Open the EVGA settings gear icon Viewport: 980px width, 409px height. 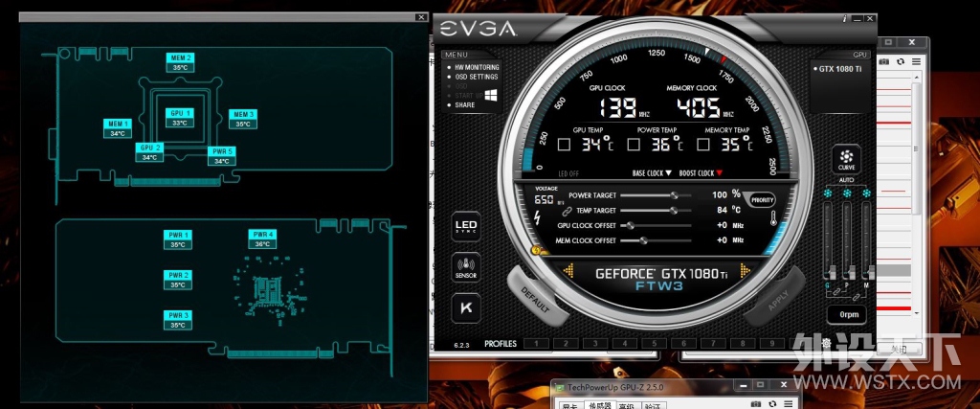pos(826,343)
